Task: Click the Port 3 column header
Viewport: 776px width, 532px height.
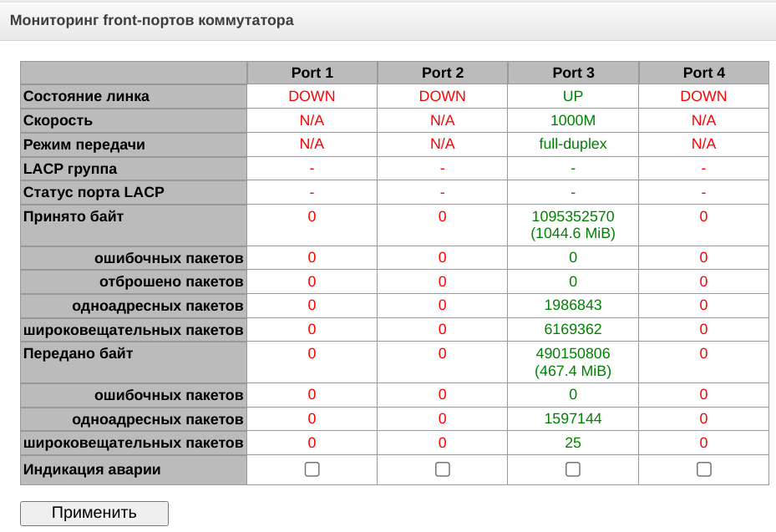Action: pyautogui.click(x=573, y=73)
